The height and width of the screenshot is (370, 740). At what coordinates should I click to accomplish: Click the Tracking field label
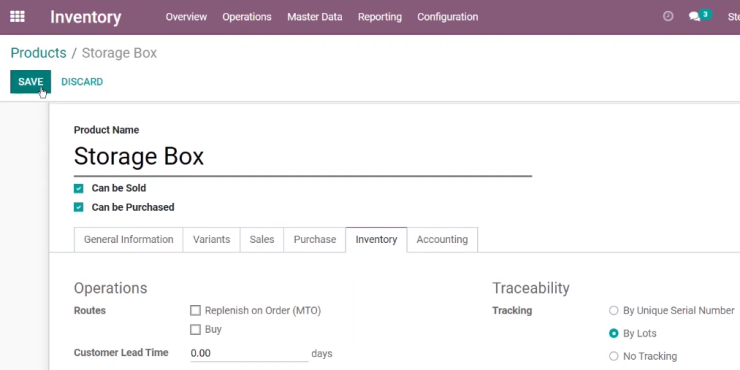(512, 311)
